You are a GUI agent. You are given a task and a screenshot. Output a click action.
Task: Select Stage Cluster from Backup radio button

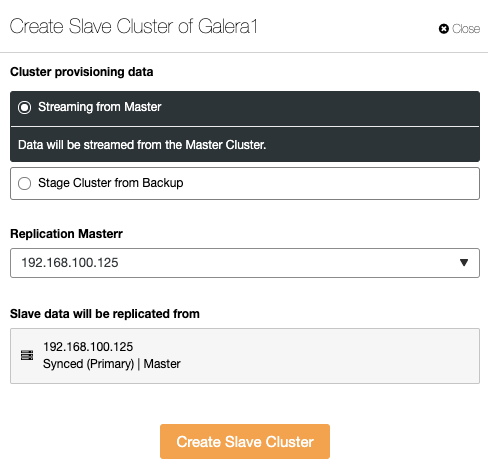[x=25, y=183]
